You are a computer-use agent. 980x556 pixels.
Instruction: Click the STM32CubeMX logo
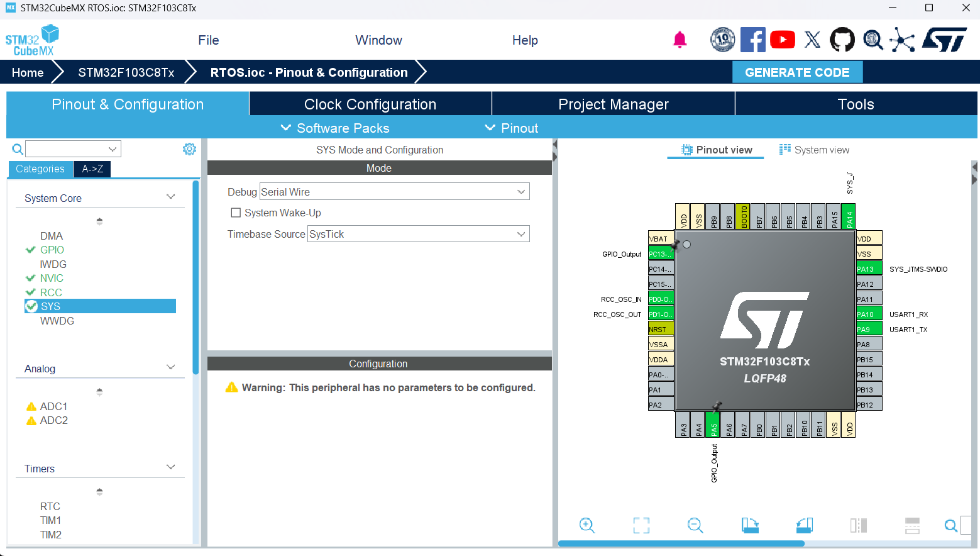[32, 40]
